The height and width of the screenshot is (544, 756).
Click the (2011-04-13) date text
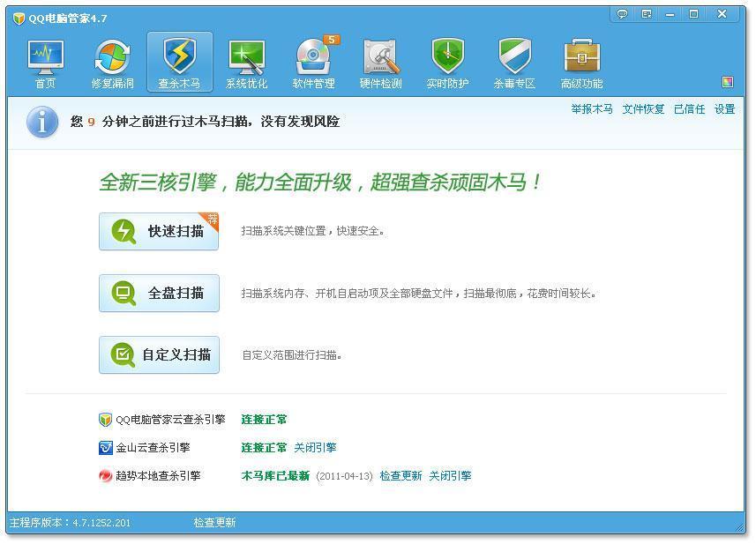point(344,476)
